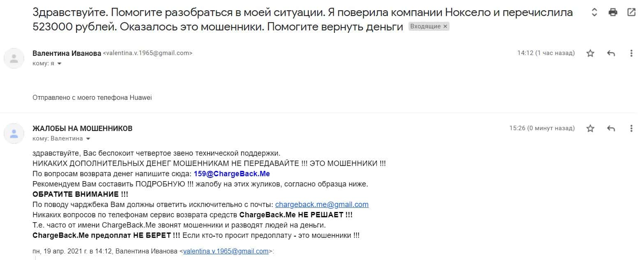Click ЖАЛОБЫ НА МОШЕННИКОВ sender avatar

click(14, 133)
